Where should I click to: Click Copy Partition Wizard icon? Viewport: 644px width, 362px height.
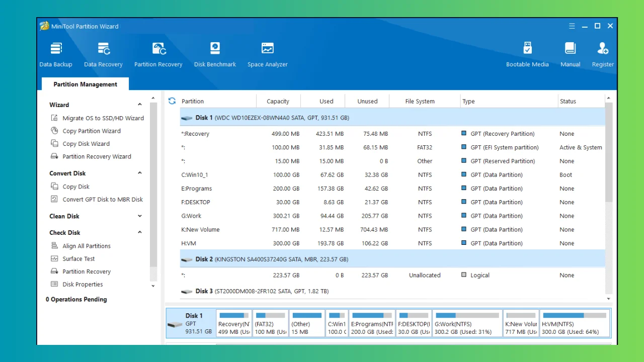[55, 131]
